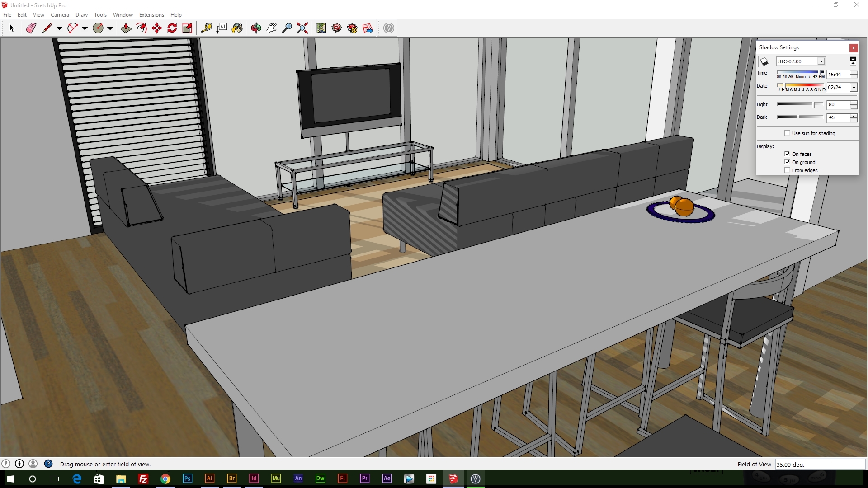Uncheck On faces shadow display
This screenshot has width=868, height=488.
[787, 154]
